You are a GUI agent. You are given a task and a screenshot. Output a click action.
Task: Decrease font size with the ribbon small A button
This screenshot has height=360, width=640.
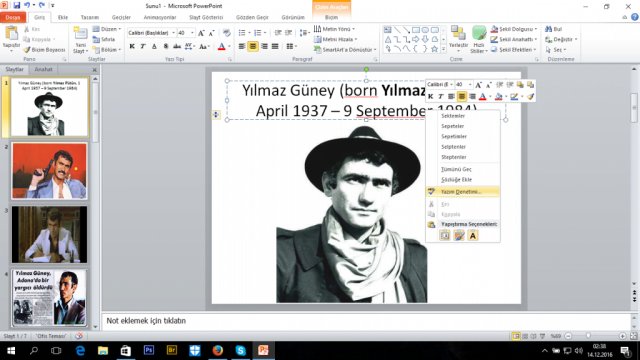[211, 33]
